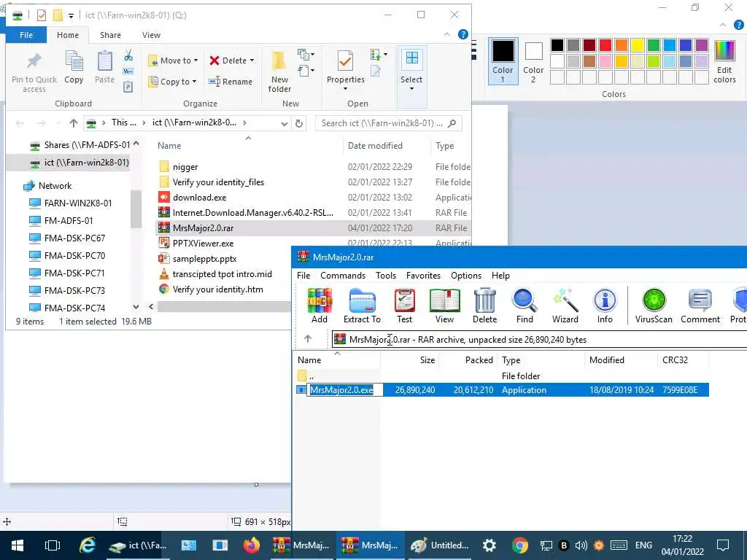The width and height of the screenshot is (747, 560).
Task: Expand the Explorer address history dropdown
Action: coord(285,123)
